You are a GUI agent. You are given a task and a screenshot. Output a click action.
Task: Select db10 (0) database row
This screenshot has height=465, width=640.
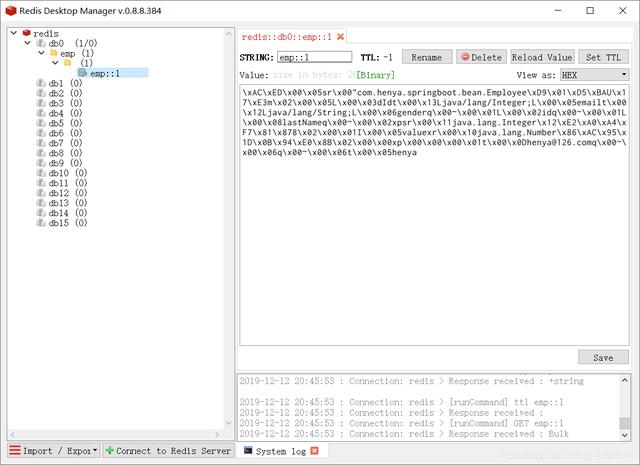tap(68, 173)
